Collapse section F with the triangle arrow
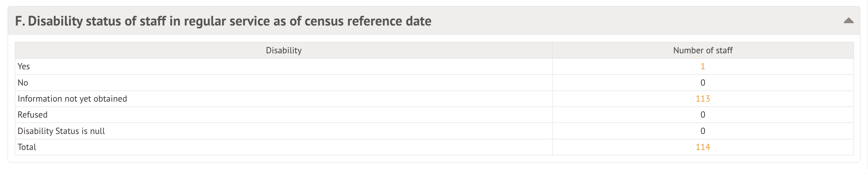 (849, 21)
